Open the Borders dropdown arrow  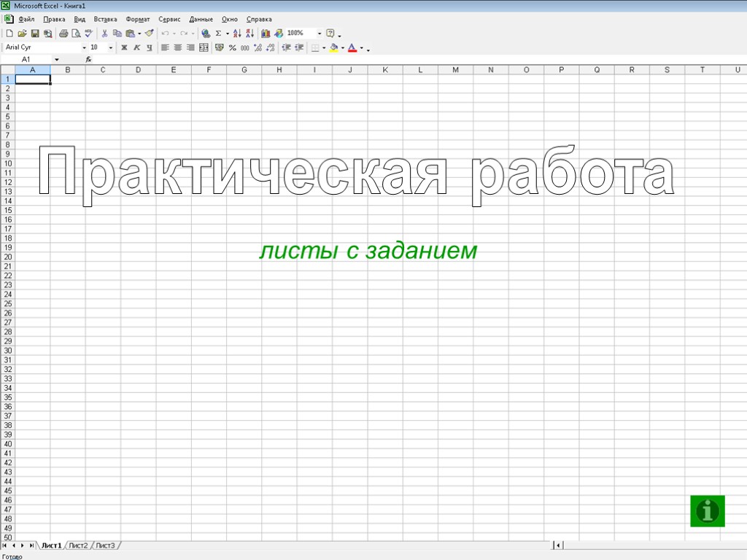coord(324,47)
